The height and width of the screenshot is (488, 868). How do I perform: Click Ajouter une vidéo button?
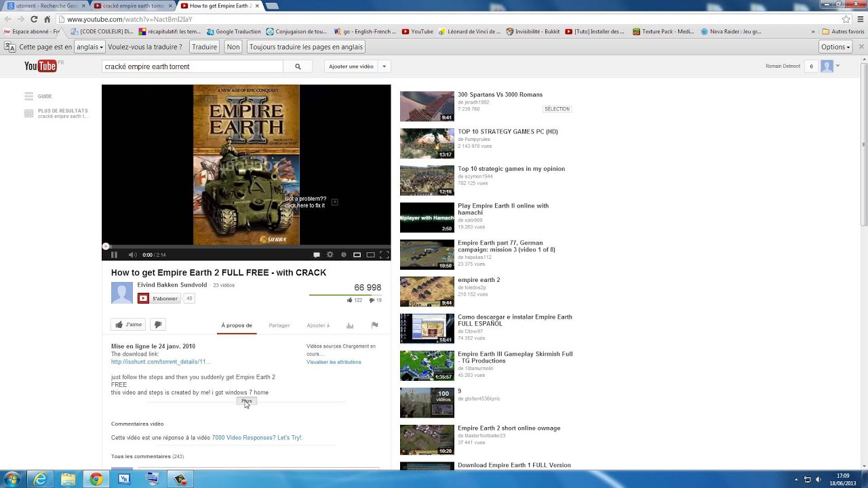pyautogui.click(x=351, y=66)
